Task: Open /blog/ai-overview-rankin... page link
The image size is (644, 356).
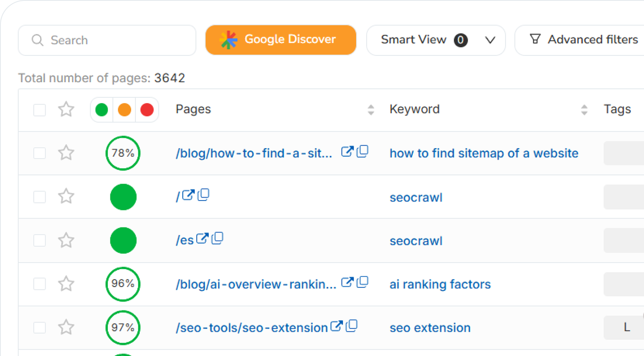Action: [256, 284]
